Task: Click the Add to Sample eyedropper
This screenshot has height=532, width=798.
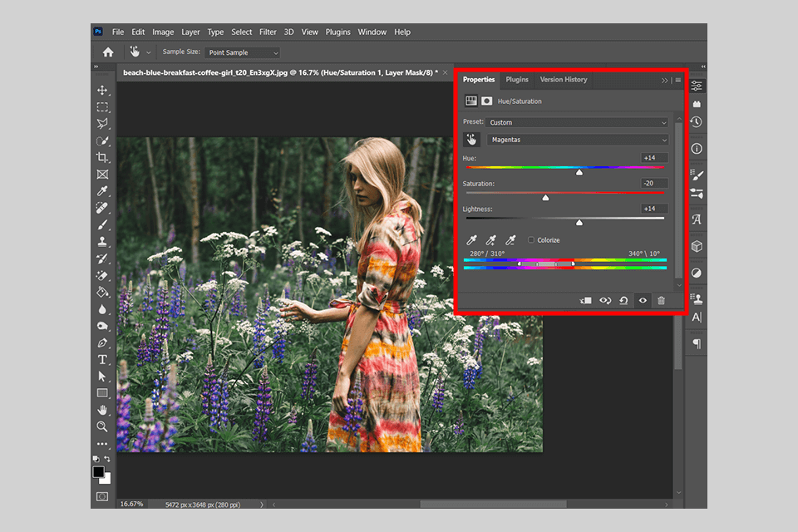Action: point(491,239)
